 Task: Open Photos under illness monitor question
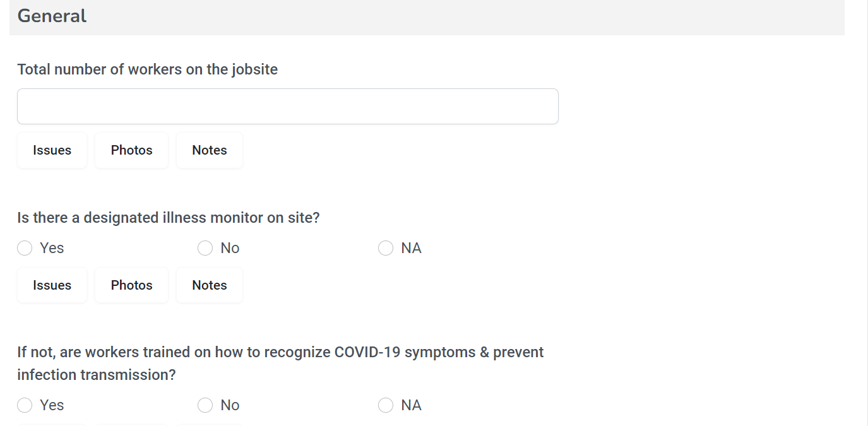pyautogui.click(x=131, y=285)
